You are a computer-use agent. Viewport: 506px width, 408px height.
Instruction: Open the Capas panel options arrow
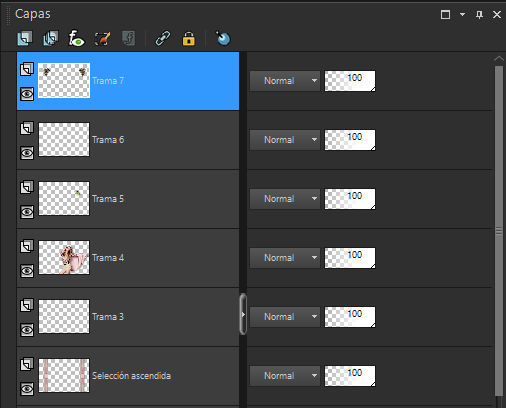click(x=462, y=14)
